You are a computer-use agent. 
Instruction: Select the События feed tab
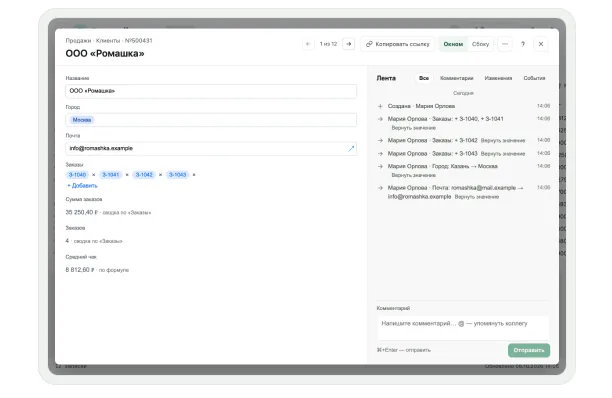pos(534,78)
